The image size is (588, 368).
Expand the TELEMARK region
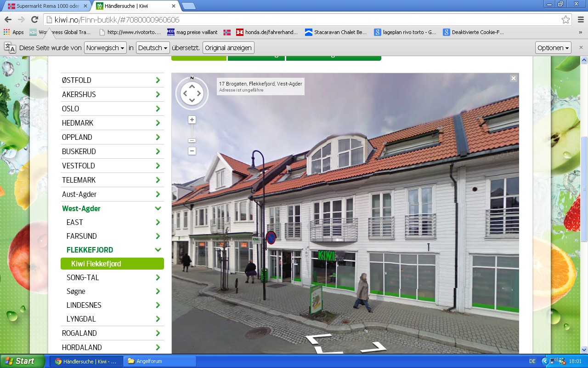tap(112, 180)
